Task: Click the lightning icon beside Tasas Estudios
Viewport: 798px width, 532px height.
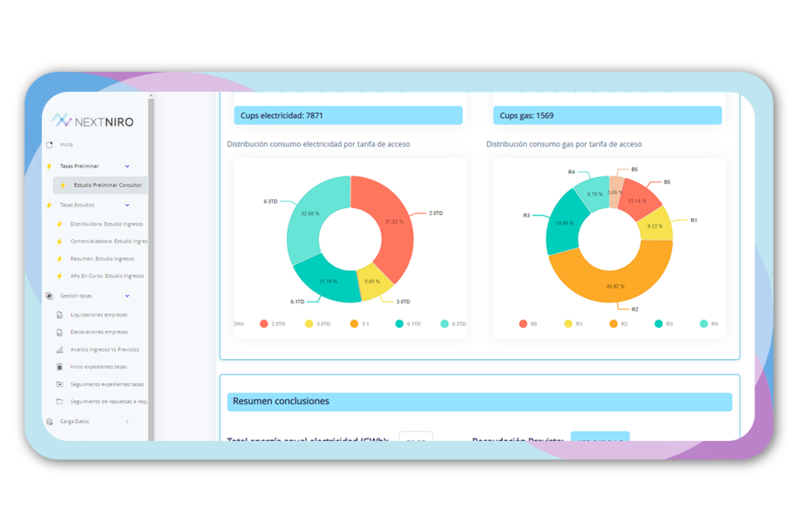Action: 49,205
